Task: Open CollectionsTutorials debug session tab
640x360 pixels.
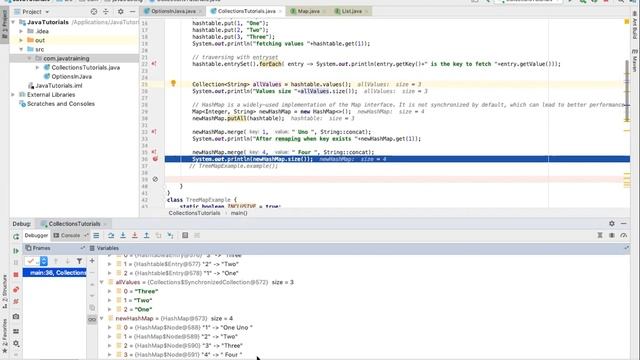Action: (x=73, y=224)
